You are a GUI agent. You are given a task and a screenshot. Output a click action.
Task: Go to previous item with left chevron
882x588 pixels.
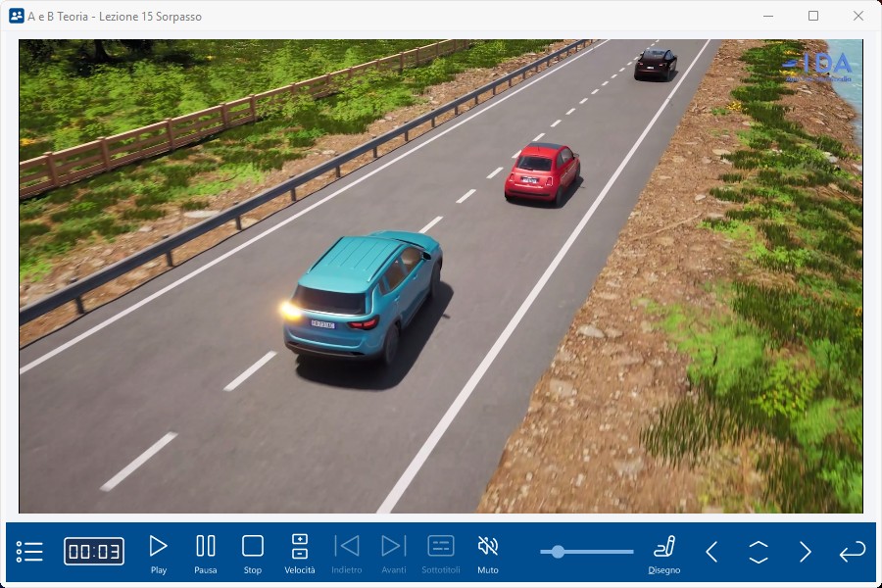712,552
